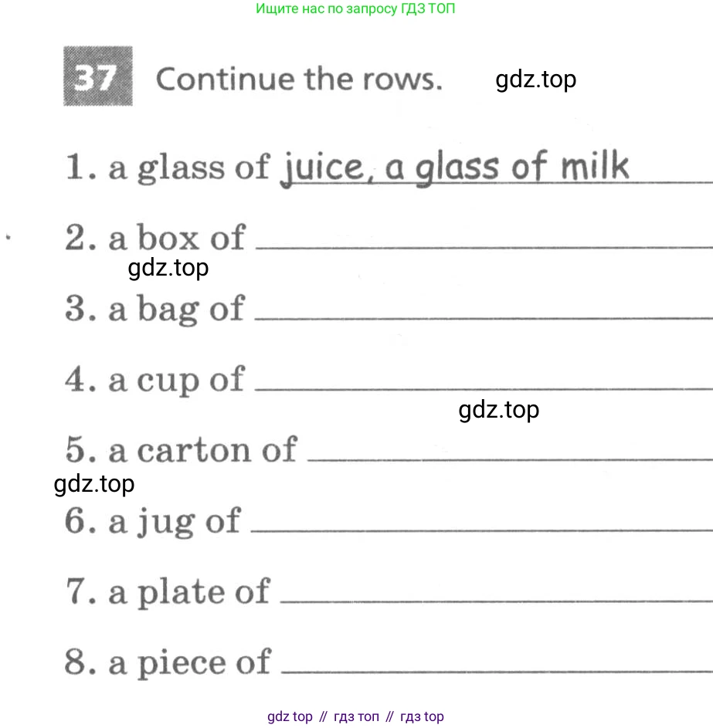The width and height of the screenshot is (713, 728).
Task: Click the gdz.top watermark under 'a carton of'
Action: pos(94,484)
